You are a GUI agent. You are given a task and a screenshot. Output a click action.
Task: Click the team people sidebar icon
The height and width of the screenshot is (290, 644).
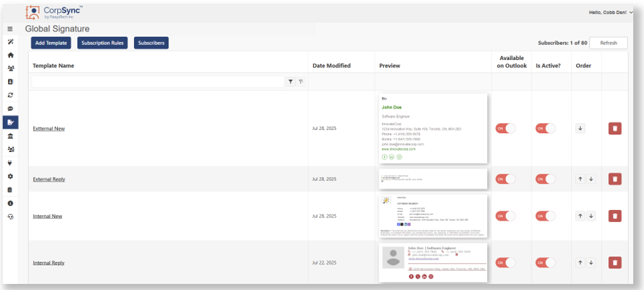point(10,149)
